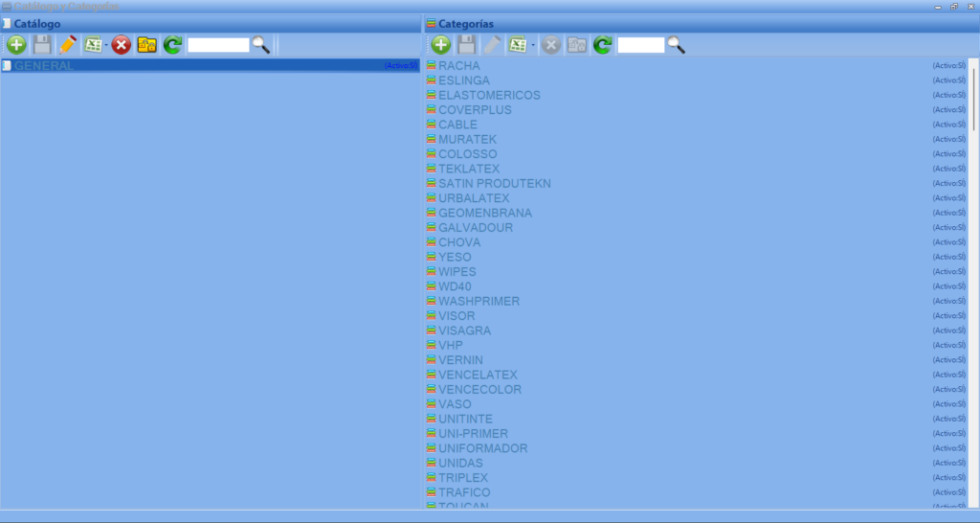Delete catalog with red X icon
This screenshot has height=523, width=980.
point(122,45)
